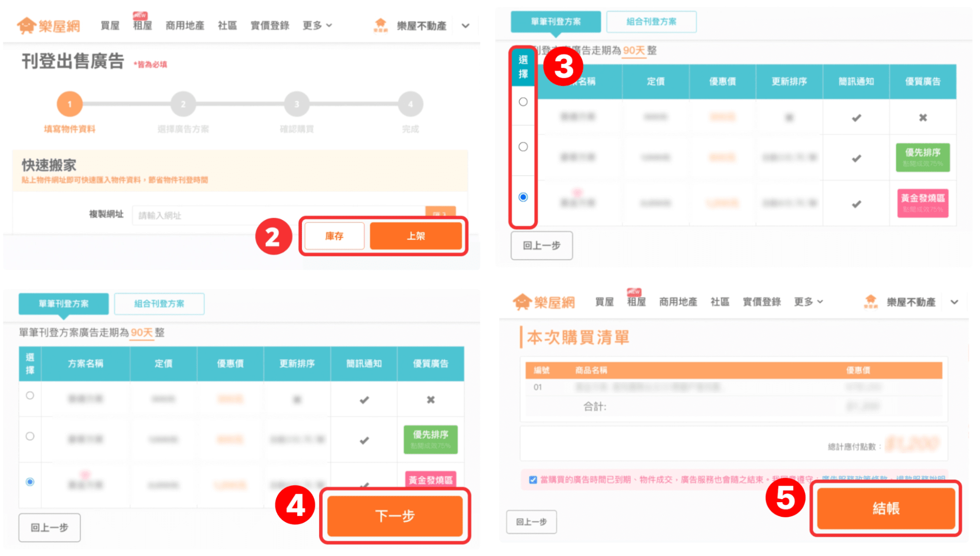Click the 複製網址 input field

click(278, 215)
